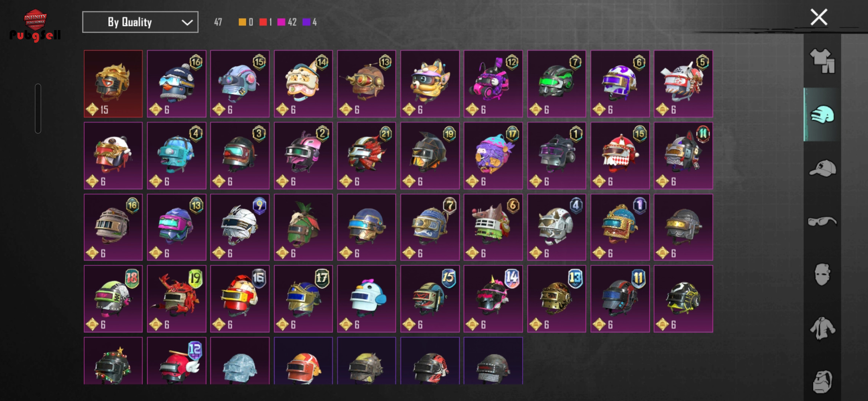Open the outfit shirt category icon
This screenshot has height=401, width=868.
822,61
